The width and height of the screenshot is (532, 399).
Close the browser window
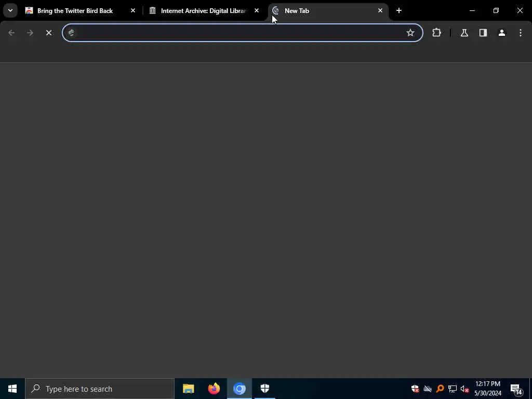(x=520, y=11)
